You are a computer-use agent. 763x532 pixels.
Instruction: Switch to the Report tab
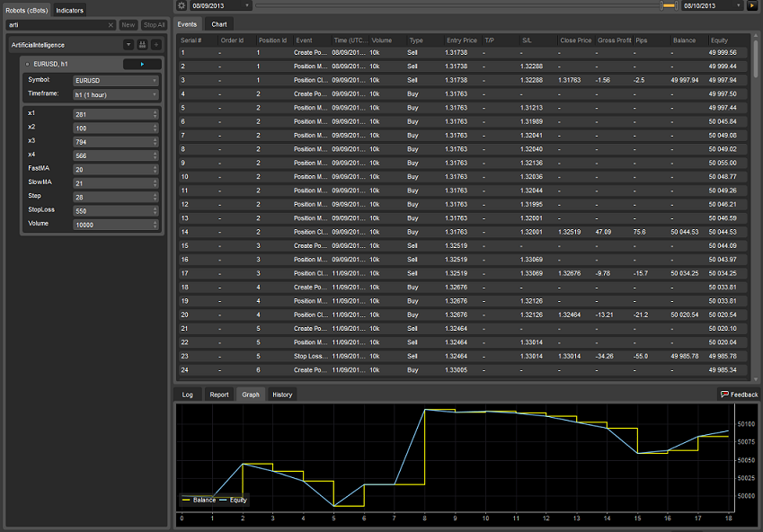click(219, 395)
